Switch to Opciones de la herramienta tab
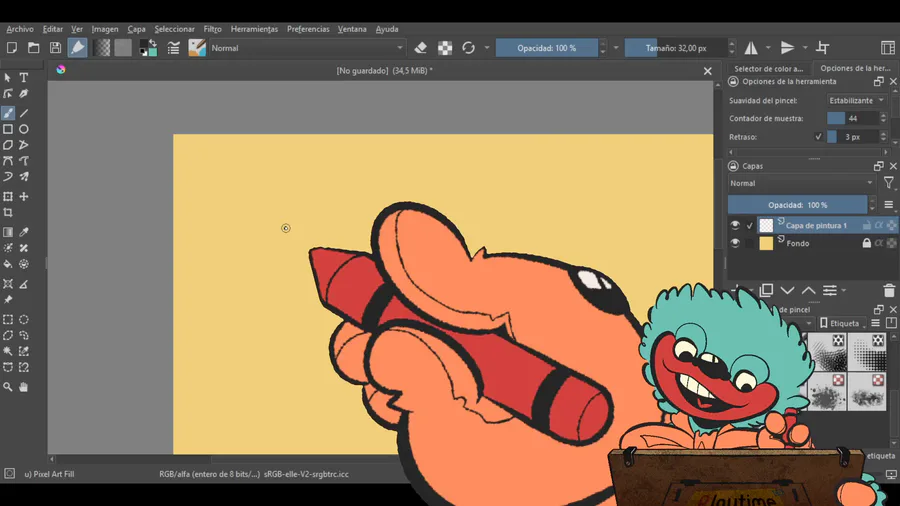This screenshot has height=506, width=900. 855,68
